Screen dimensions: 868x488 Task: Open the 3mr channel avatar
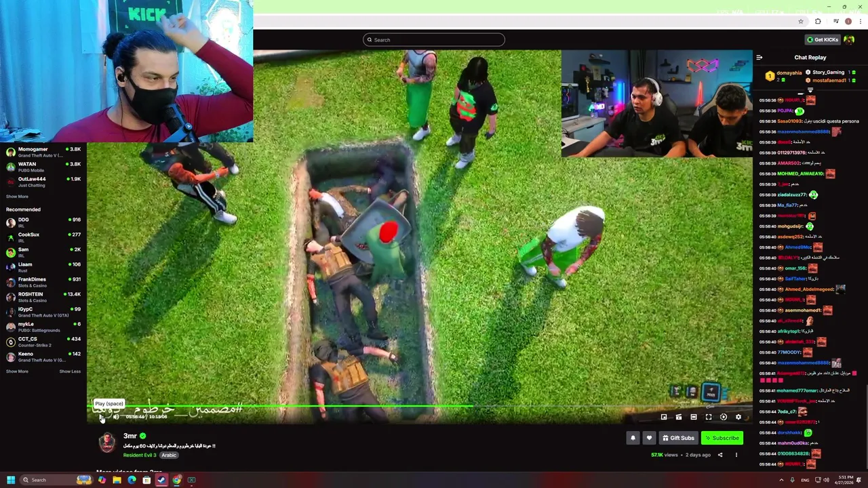[107, 443]
